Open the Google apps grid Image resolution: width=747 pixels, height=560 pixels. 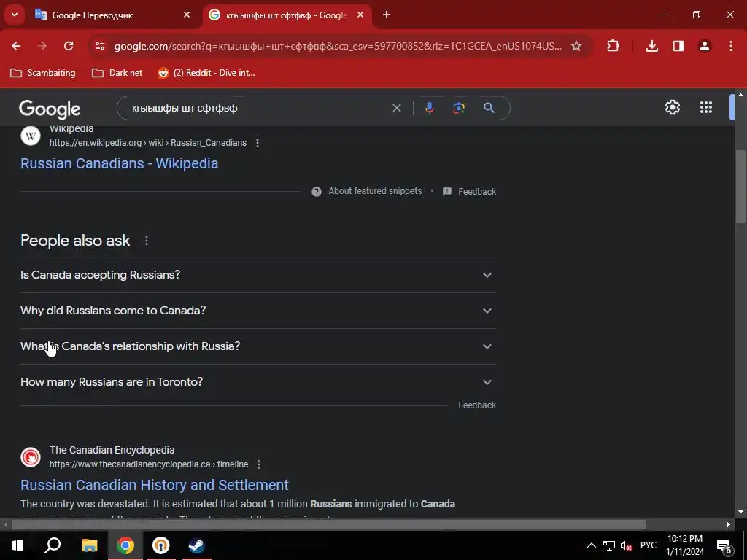coord(706,107)
